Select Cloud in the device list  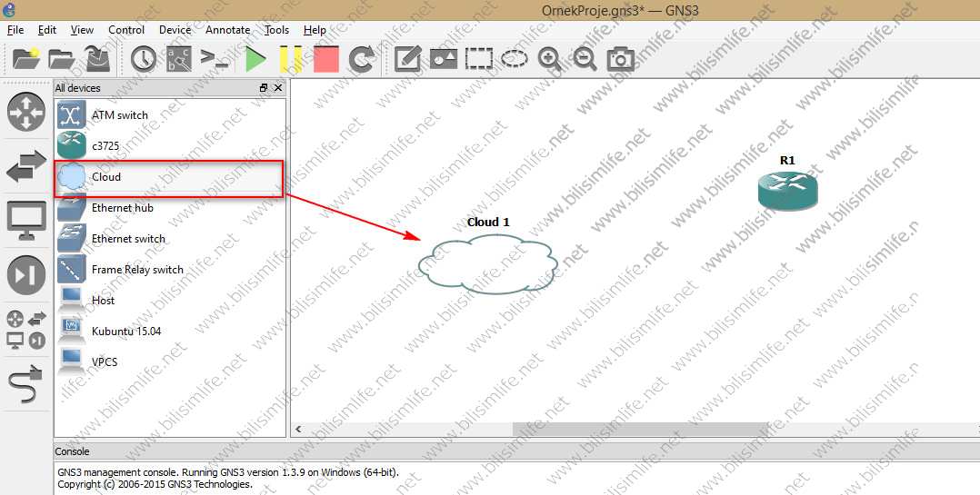pos(106,177)
